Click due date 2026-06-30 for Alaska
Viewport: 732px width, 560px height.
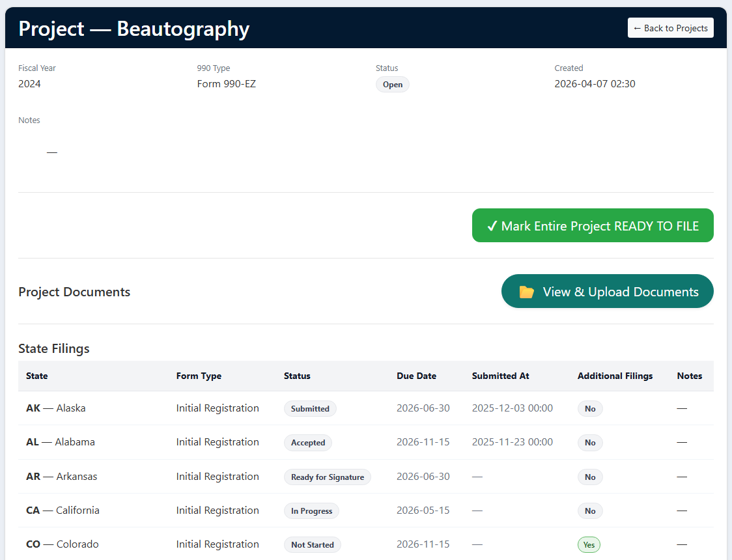coord(423,408)
